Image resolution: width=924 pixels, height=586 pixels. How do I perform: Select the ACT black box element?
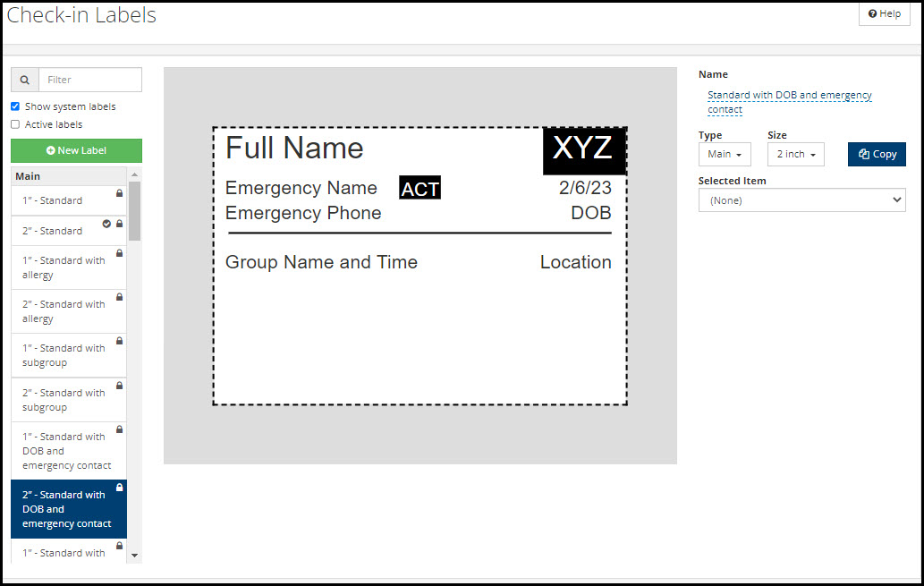pyautogui.click(x=420, y=188)
